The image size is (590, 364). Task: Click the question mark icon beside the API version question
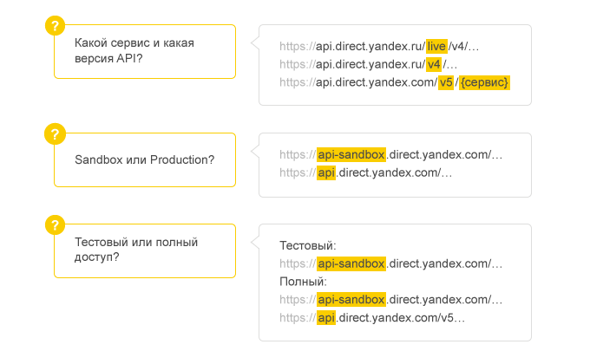55,25
